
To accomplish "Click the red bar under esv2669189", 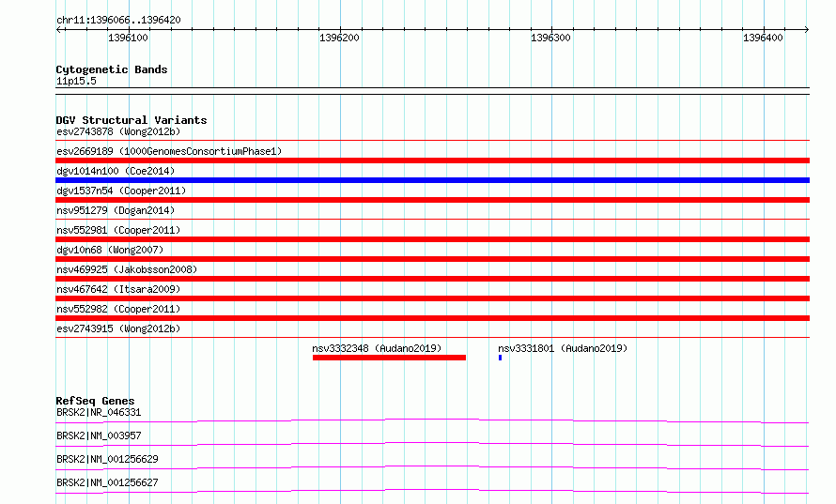I will point(432,160).
